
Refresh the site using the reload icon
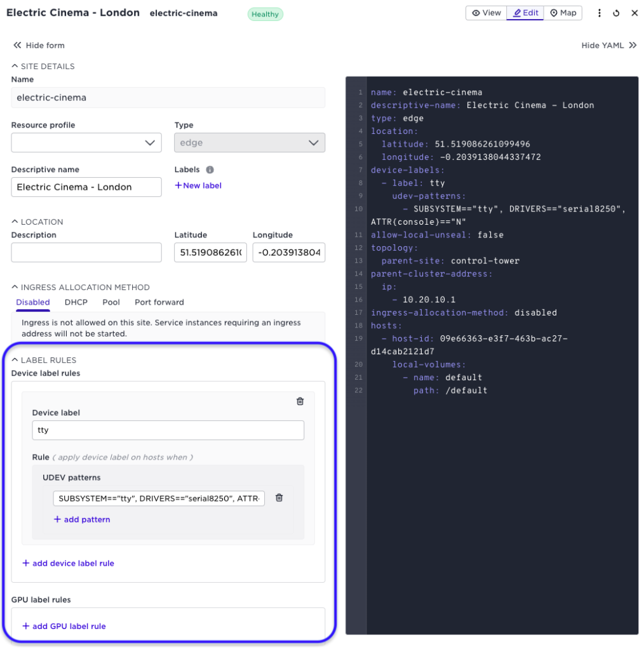[617, 13]
